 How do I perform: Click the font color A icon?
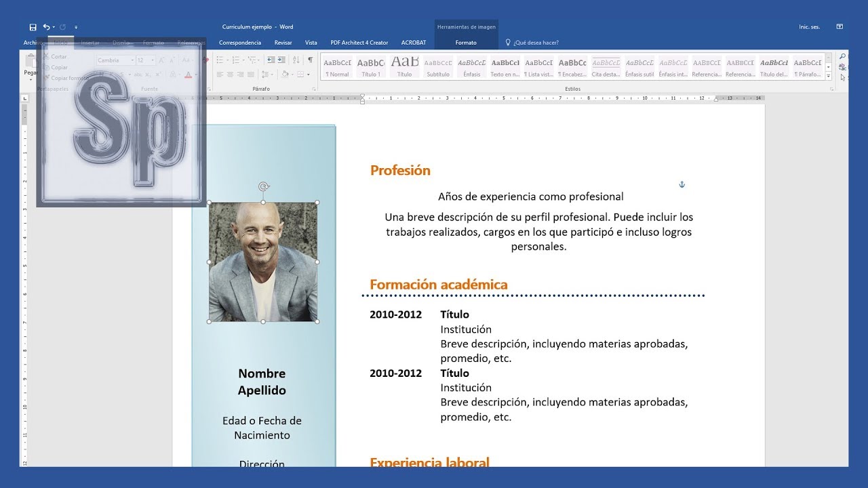point(189,75)
